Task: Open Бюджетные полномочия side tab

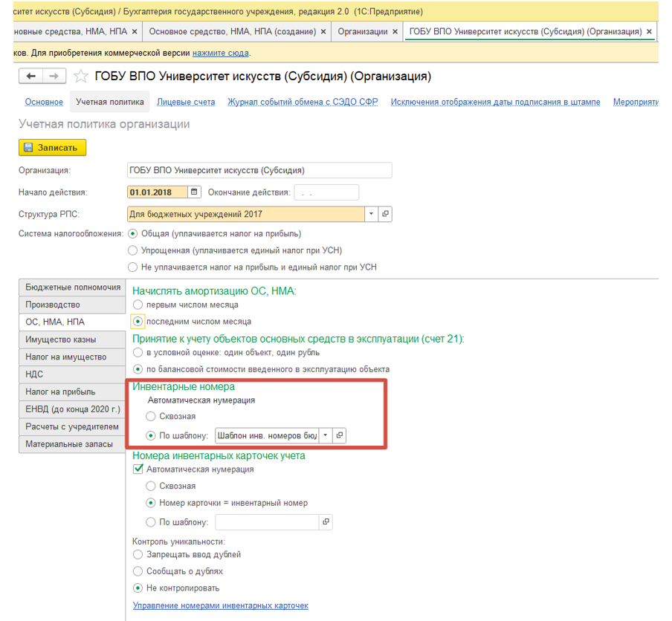Action: pyautogui.click(x=72, y=287)
